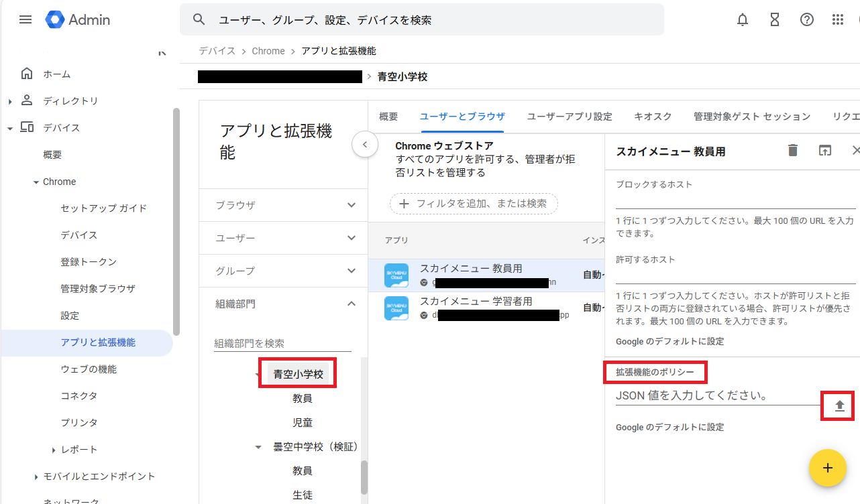This screenshot has width=860, height=504.
Task: Select 青空小学校 organizational unit
Action: click(299, 375)
